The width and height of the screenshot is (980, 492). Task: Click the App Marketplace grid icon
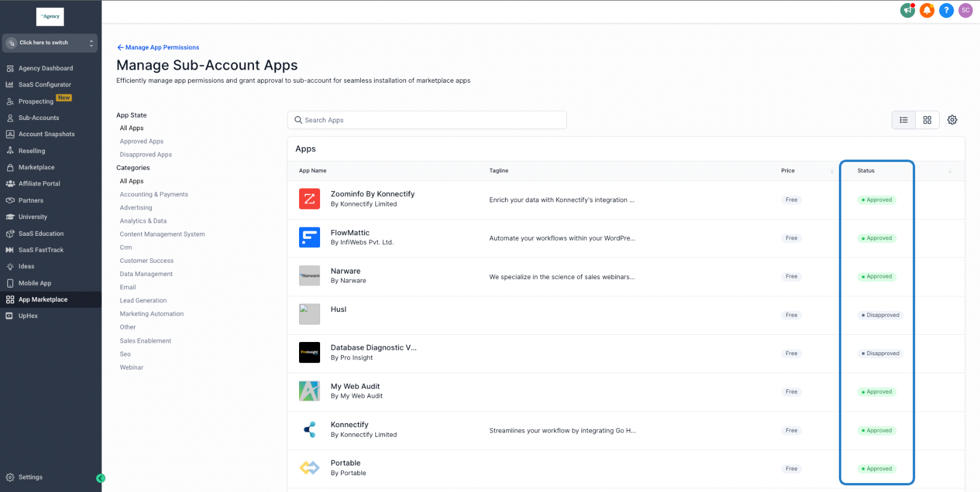pos(10,299)
